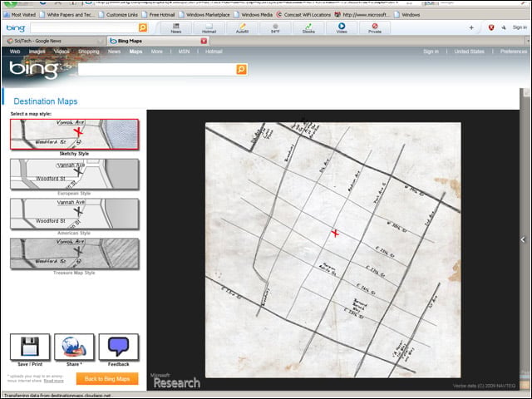This screenshot has height=399, width=532.
Task: Open the White Papers and Tec... bookmark
Action: pos(66,15)
